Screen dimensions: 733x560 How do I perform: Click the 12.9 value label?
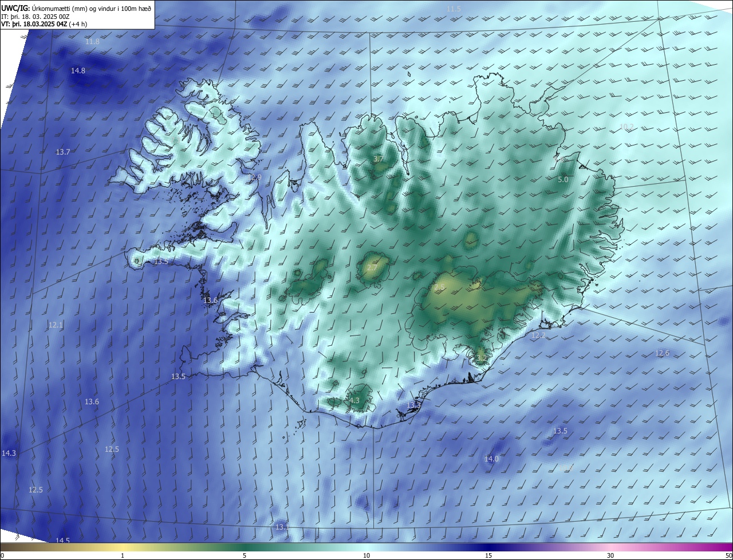pos(254,178)
